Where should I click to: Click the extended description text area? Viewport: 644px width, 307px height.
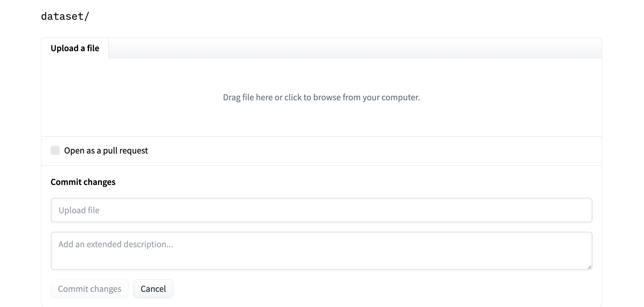point(322,251)
